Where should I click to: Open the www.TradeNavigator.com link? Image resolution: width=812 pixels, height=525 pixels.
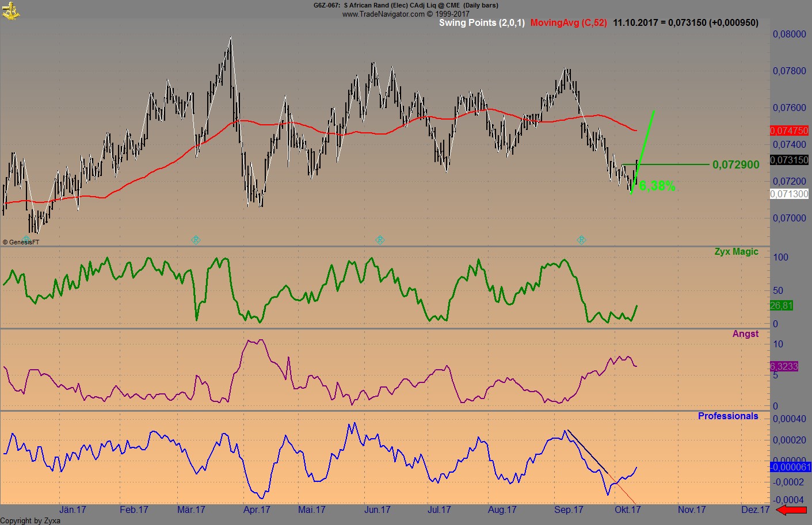point(383,14)
